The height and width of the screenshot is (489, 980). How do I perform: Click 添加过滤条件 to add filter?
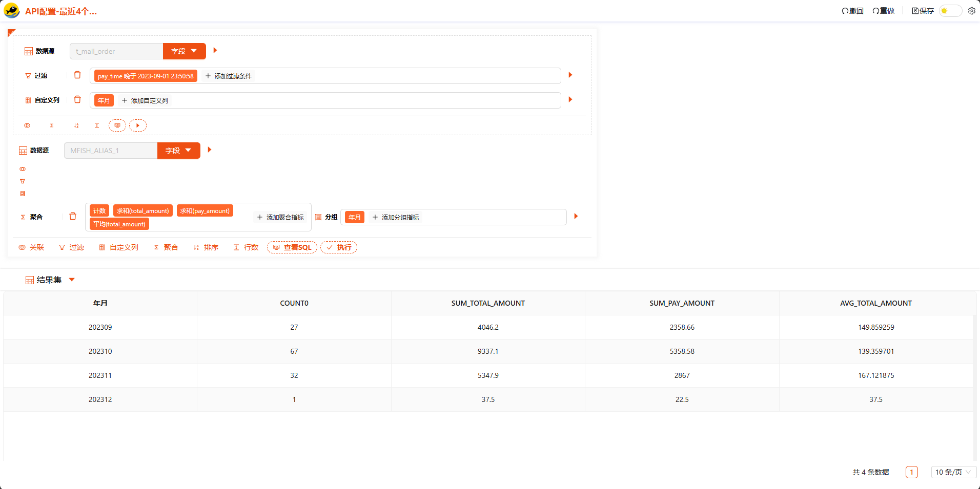click(228, 76)
